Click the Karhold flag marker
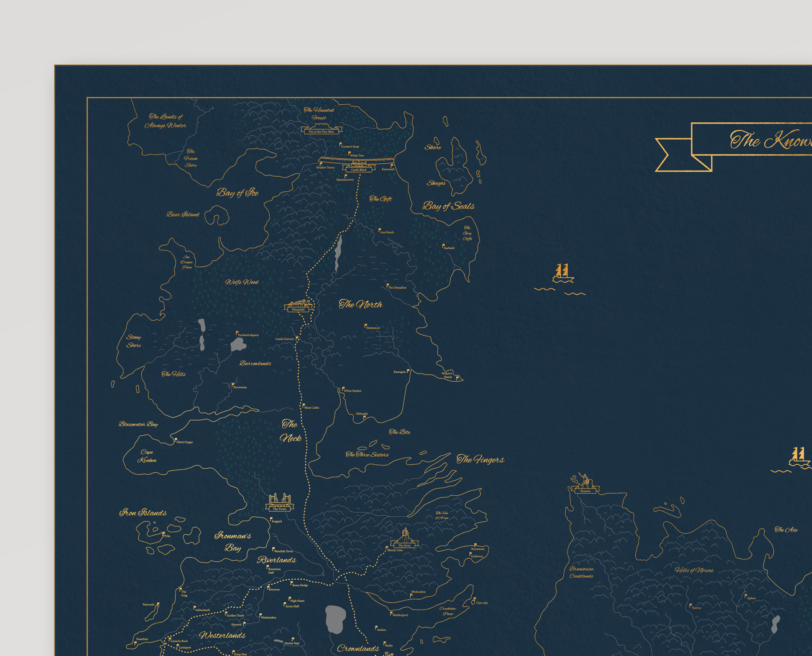Screen dimensions: 812x656 [x=443, y=246]
